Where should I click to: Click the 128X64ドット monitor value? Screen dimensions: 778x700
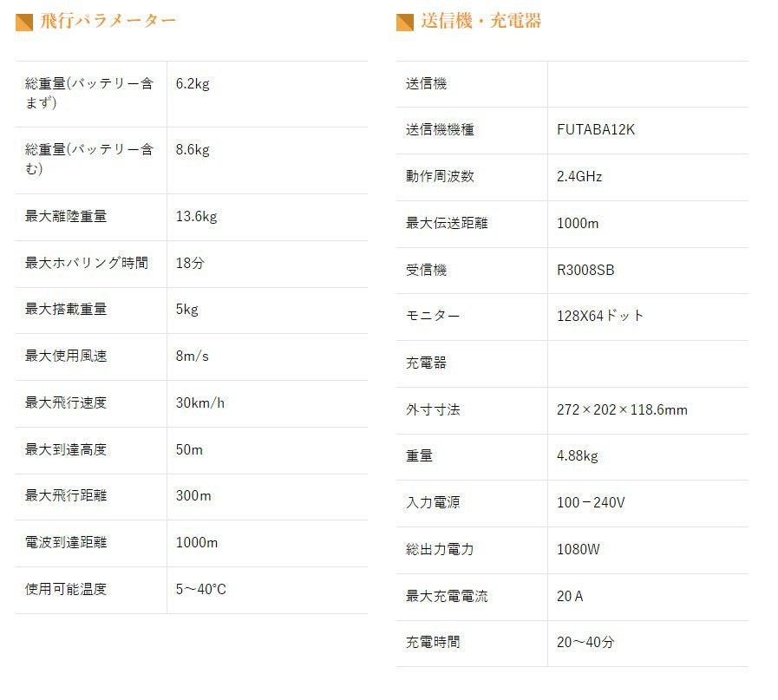600,316
